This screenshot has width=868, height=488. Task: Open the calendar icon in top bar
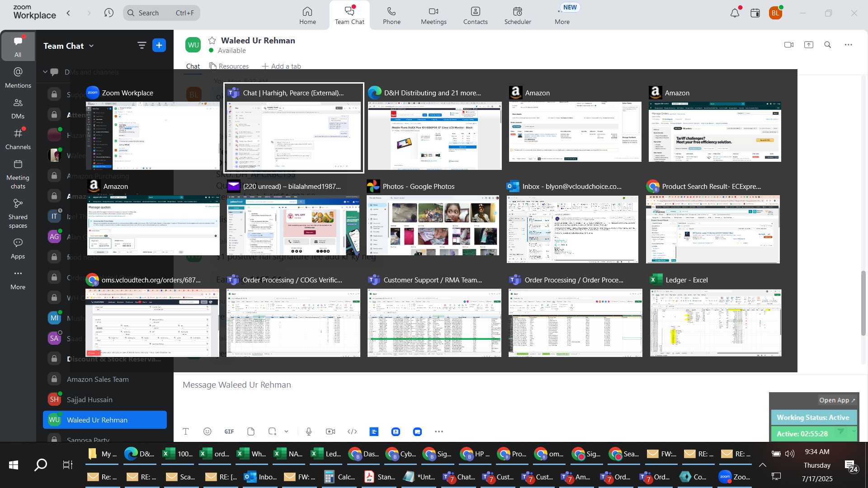click(755, 13)
